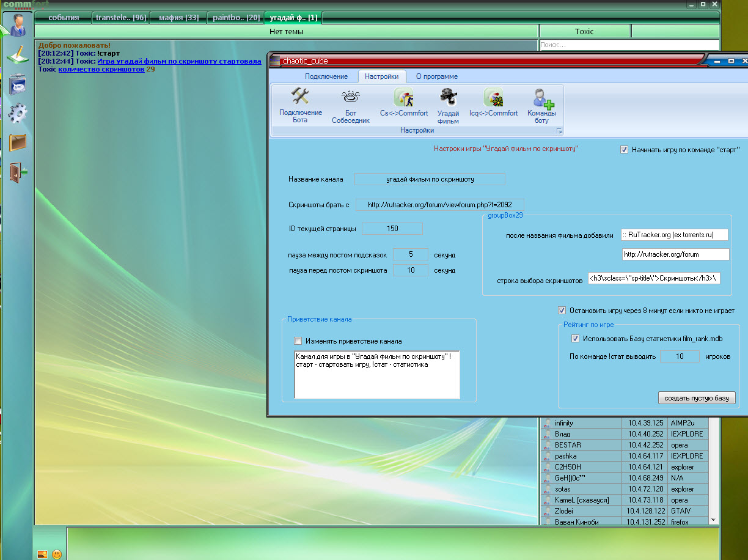Viewport: 748px width, 560px height.
Task: Click the exit door icon in the Commfort sidebar
Action: (18, 172)
